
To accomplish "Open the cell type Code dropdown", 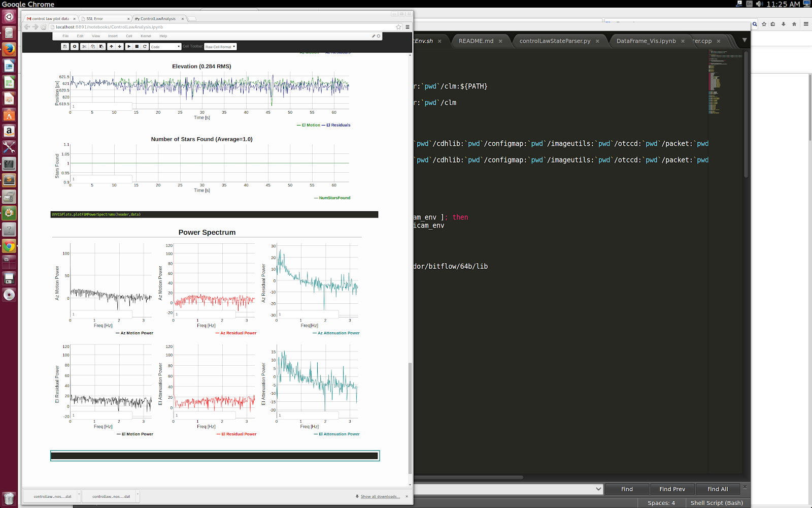I will click(165, 47).
